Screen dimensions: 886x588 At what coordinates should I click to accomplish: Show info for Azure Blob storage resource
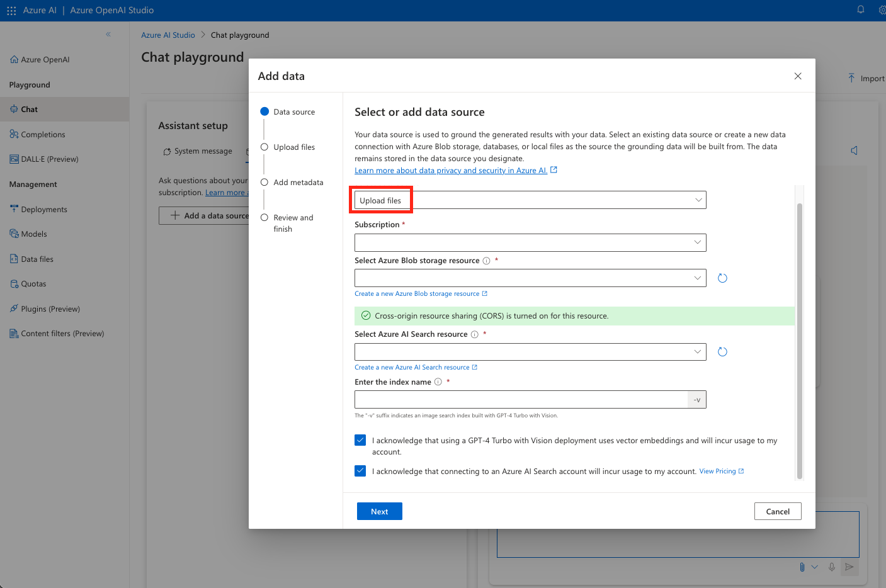(486, 261)
